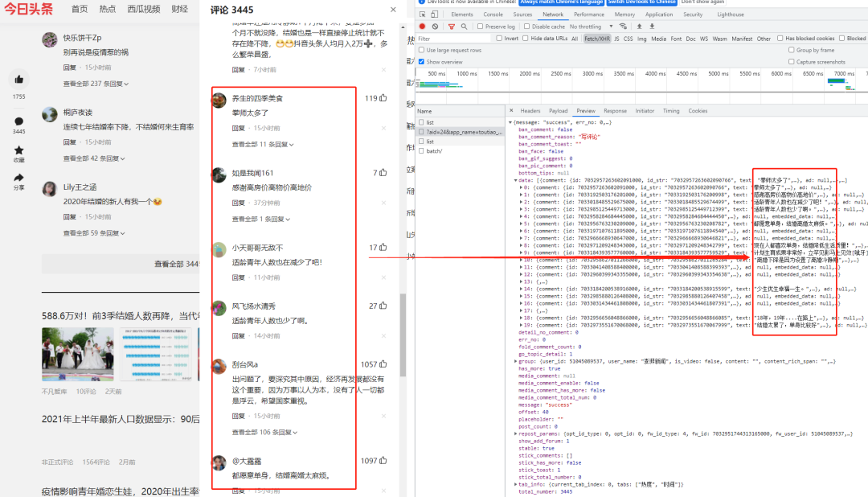Go to 首页 in Toutiao navigation

click(x=80, y=9)
